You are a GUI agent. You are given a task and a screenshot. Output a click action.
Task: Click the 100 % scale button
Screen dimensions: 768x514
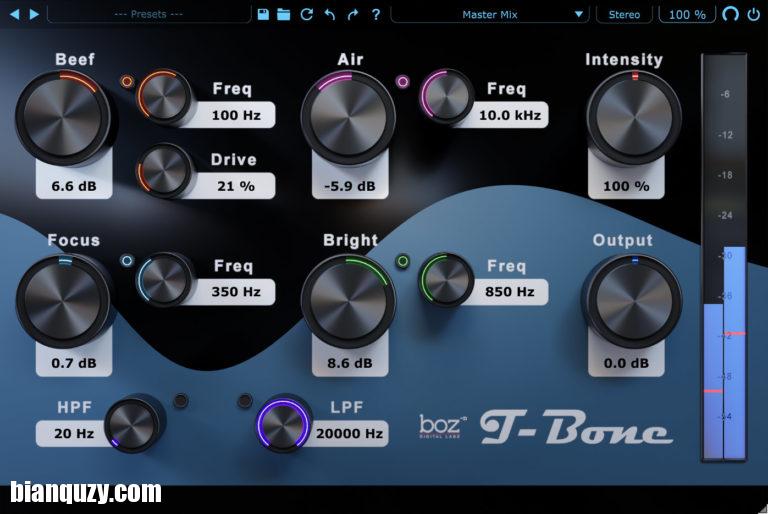[687, 15]
